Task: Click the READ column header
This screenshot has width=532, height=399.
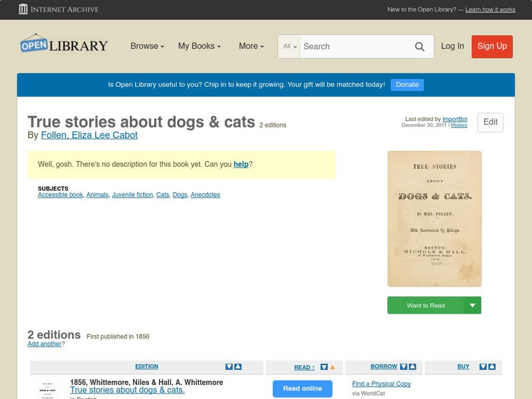Action: coord(304,368)
